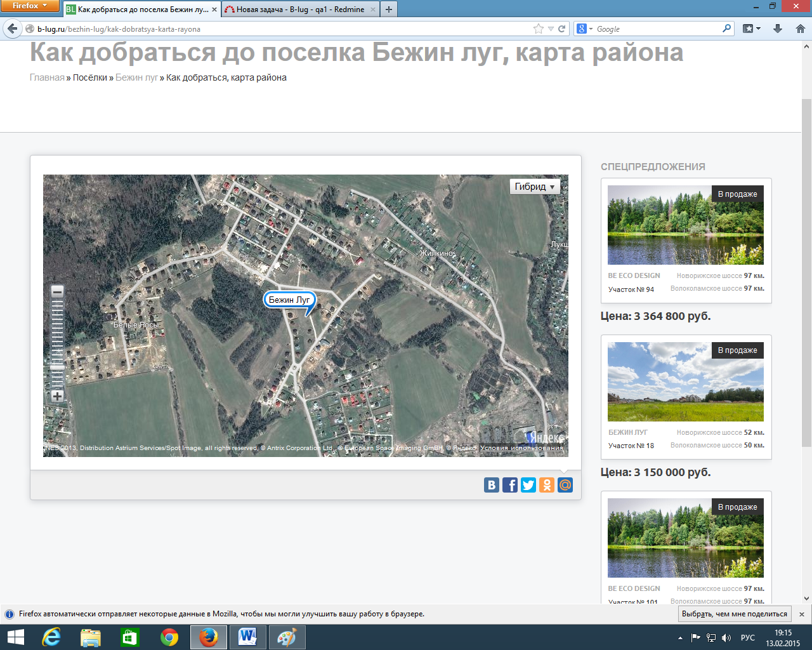The height and width of the screenshot is (650, 812).
Task: Share page via Odnoklassniki icon
Action: (x=547, y=485)
